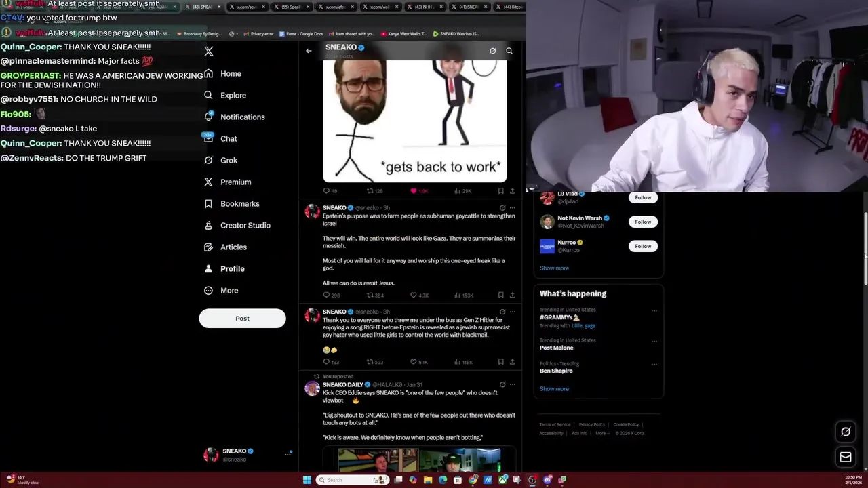The image size is (868, 488).
Task: Reply to the Epstein's purpose post
Action: [x=332, y=296]
